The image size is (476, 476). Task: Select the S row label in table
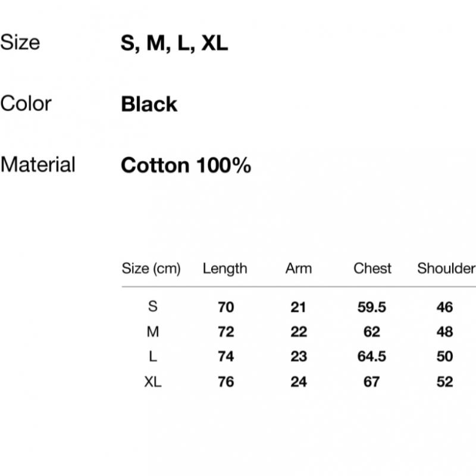coord(153,307)
